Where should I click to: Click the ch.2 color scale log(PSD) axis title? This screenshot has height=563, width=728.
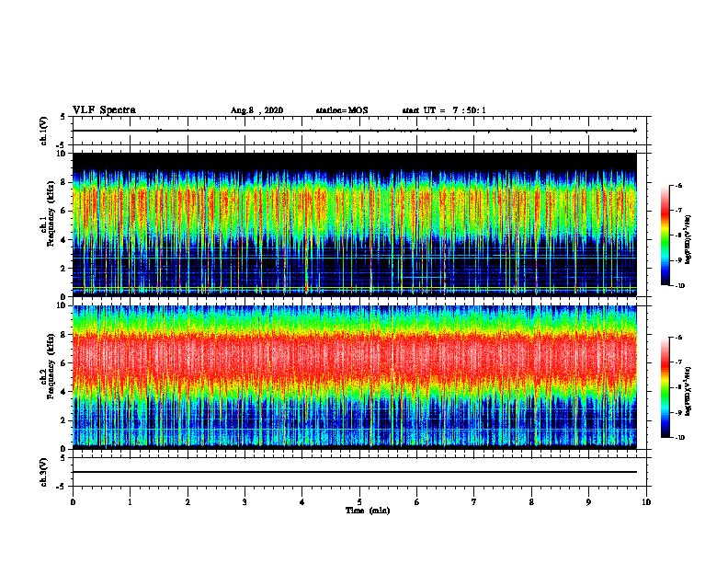(688, 391)
